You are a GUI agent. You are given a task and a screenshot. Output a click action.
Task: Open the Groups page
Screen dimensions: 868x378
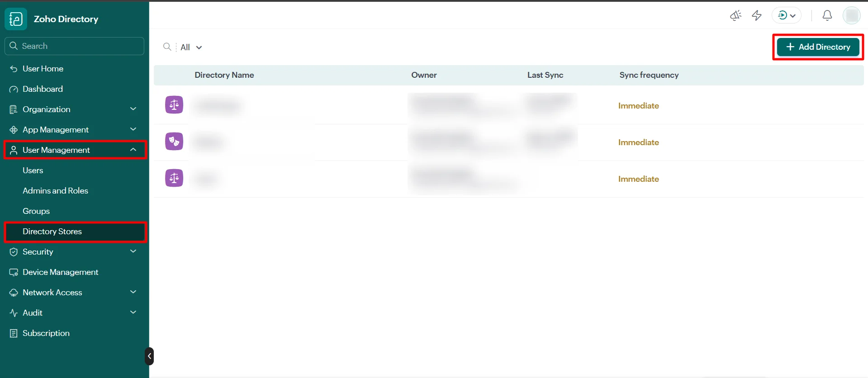point(36,211)
